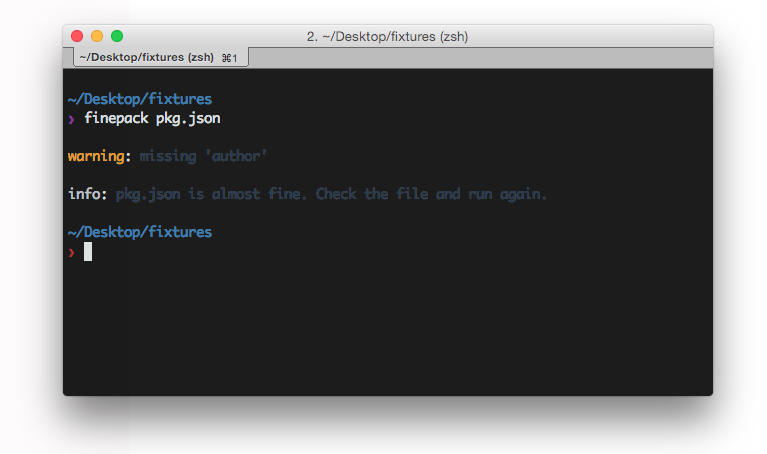Click the 'pkg.json' argument in command
The width and height of the screenshot is (767, 454).
click(x=188, y=119)
